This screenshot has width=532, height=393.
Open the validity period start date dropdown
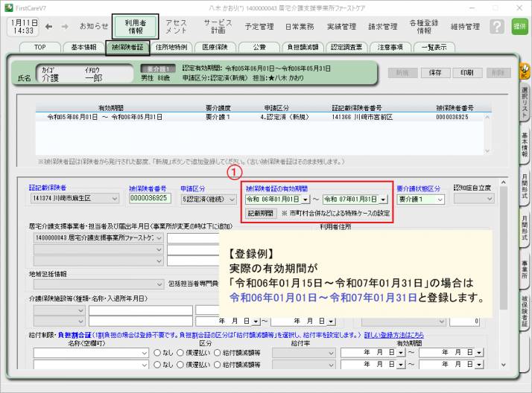(x=305, y=199)
